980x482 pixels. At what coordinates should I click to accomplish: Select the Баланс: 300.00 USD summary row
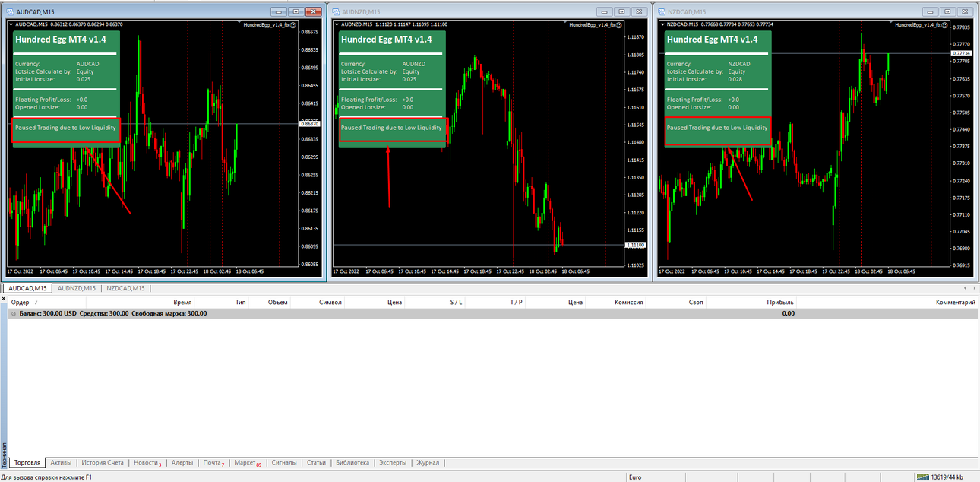tap(493, 313)
